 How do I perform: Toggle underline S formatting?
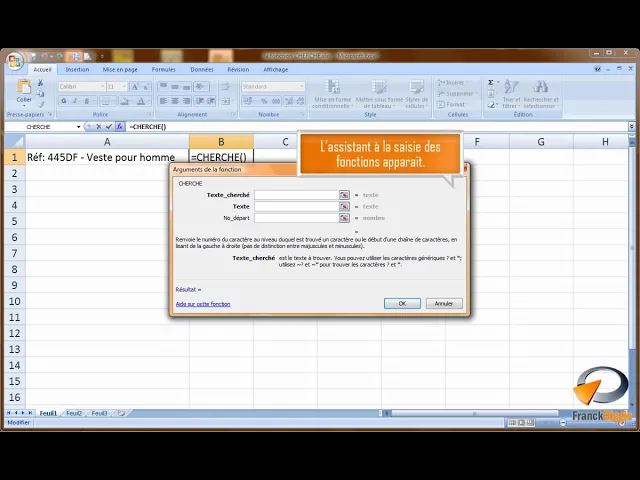click(87, 101)
